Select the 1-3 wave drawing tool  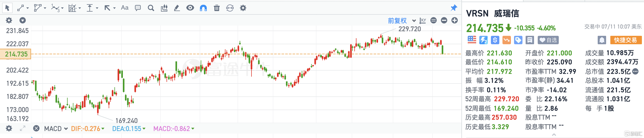(55, 8)
